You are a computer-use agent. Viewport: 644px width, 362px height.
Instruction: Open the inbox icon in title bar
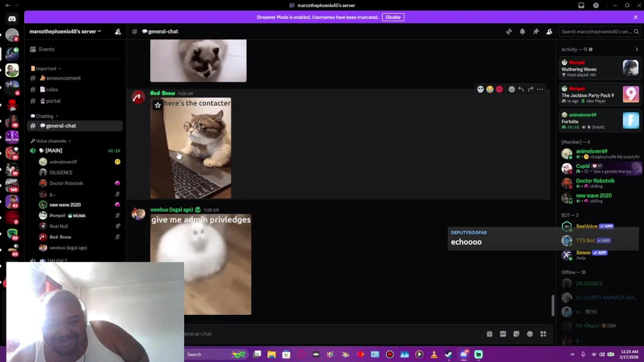pyautogui.click(x=581, y=6)
